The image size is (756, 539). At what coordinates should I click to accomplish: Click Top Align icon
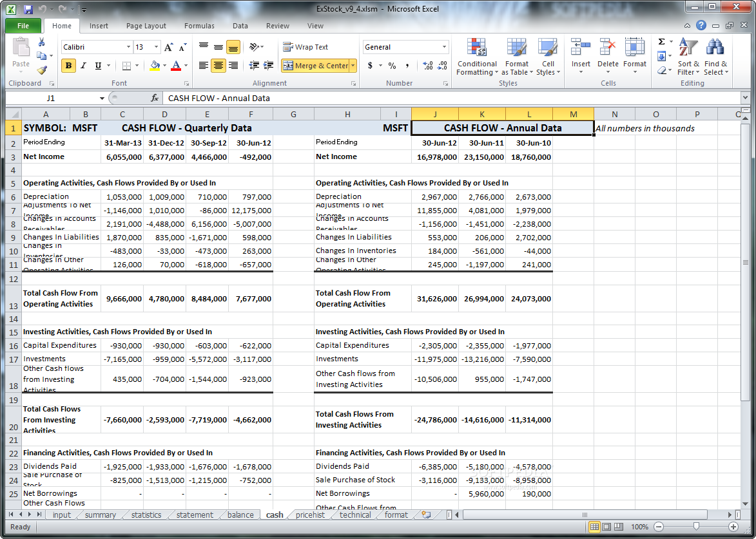pyautogui.click(x=204, y=47)
